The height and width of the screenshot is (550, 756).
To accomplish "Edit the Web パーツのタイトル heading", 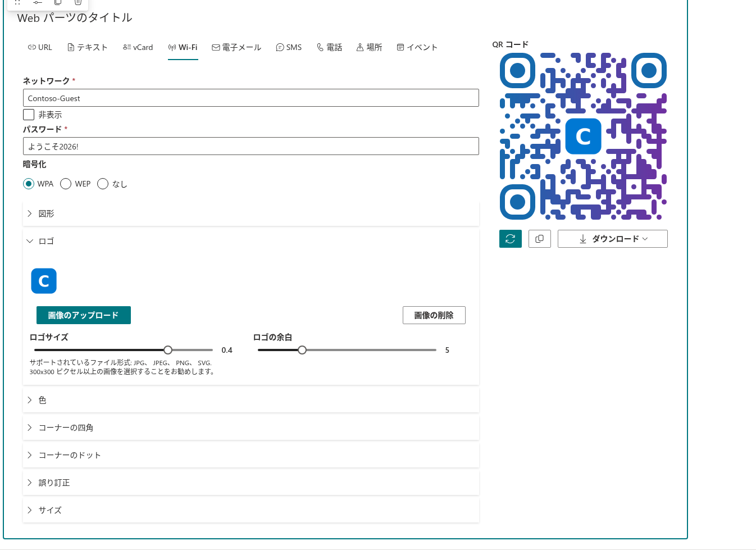I will (75, 17).
